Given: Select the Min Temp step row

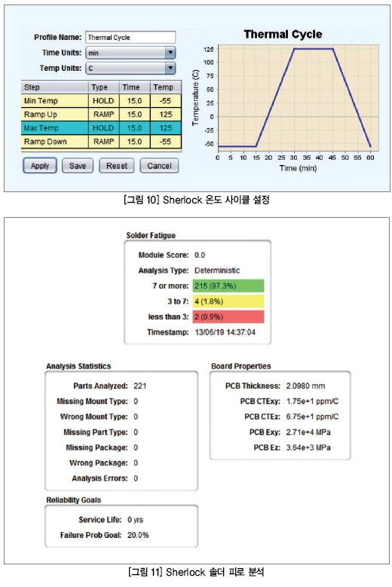Looking at the screenshot, I should point(101,101).
